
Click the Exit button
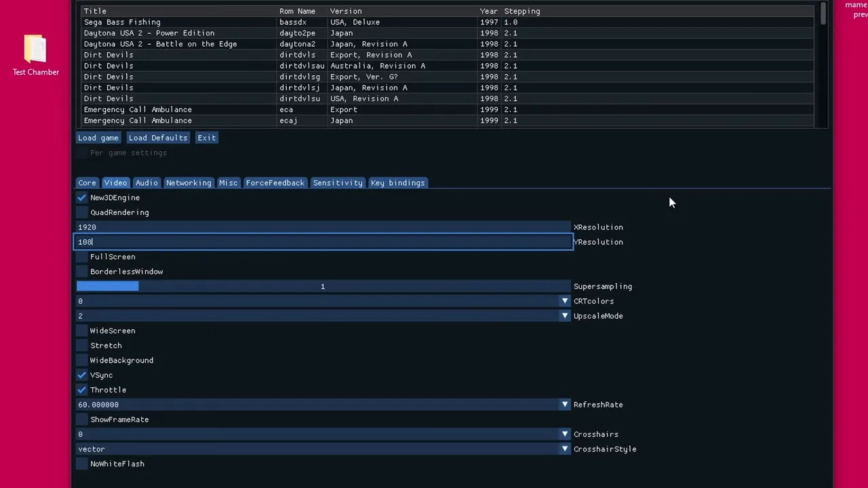[x=206, y=138]
